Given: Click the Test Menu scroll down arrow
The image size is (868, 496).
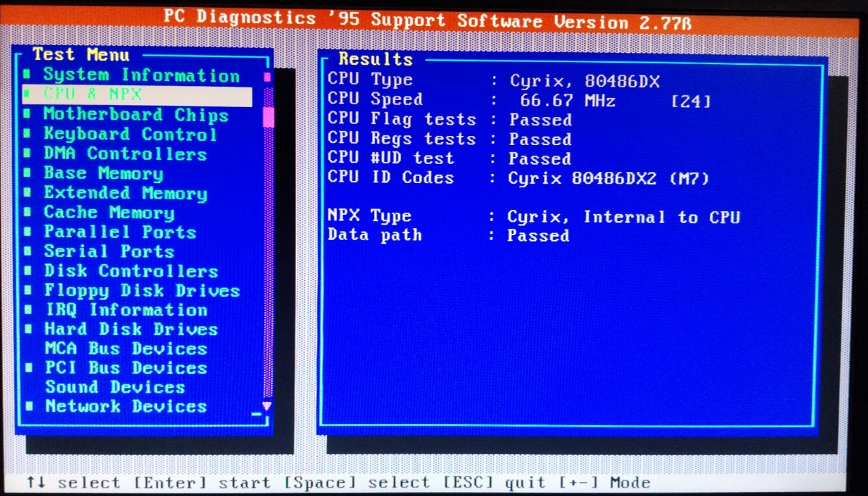Looking at the screenshot, I should pyautogui.click(x=267, y=406).
